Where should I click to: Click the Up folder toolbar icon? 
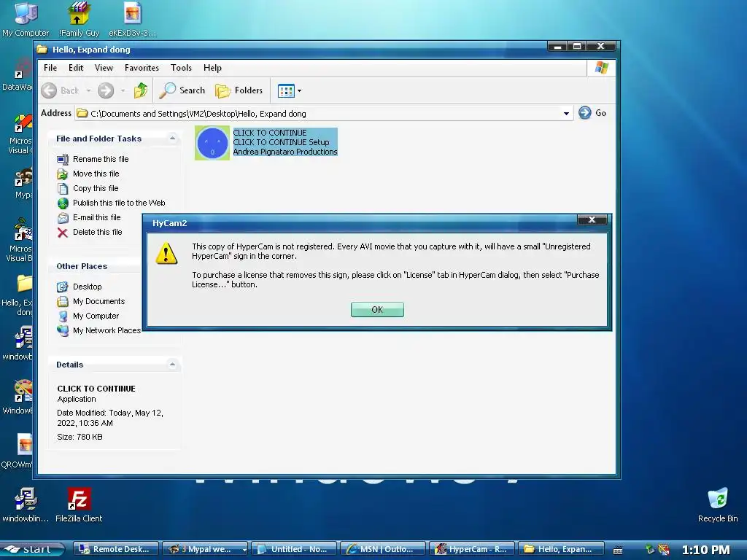(x=141, y=90)
